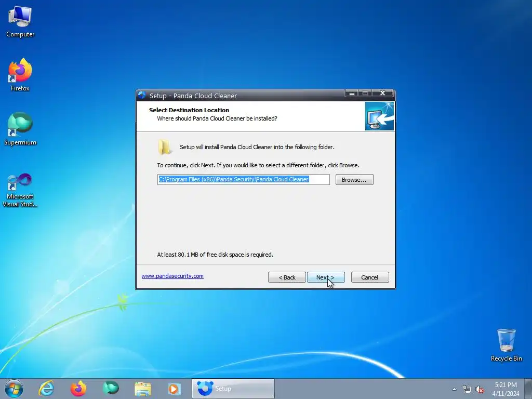Launch Internet Explorer from the taskbar
The image size is (532, 399).
pos(46,389)
